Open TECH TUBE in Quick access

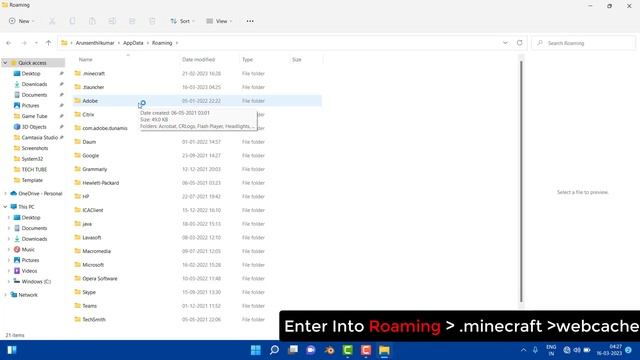(34, 169)
